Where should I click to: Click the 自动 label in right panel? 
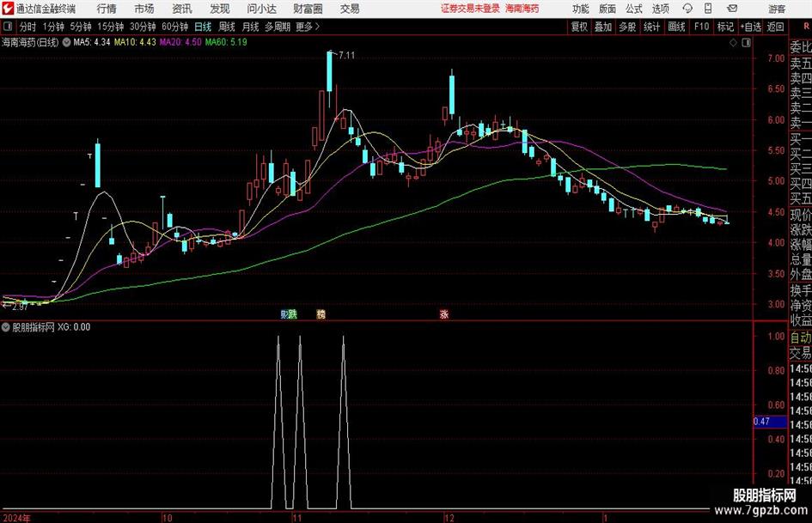point(800,338)
